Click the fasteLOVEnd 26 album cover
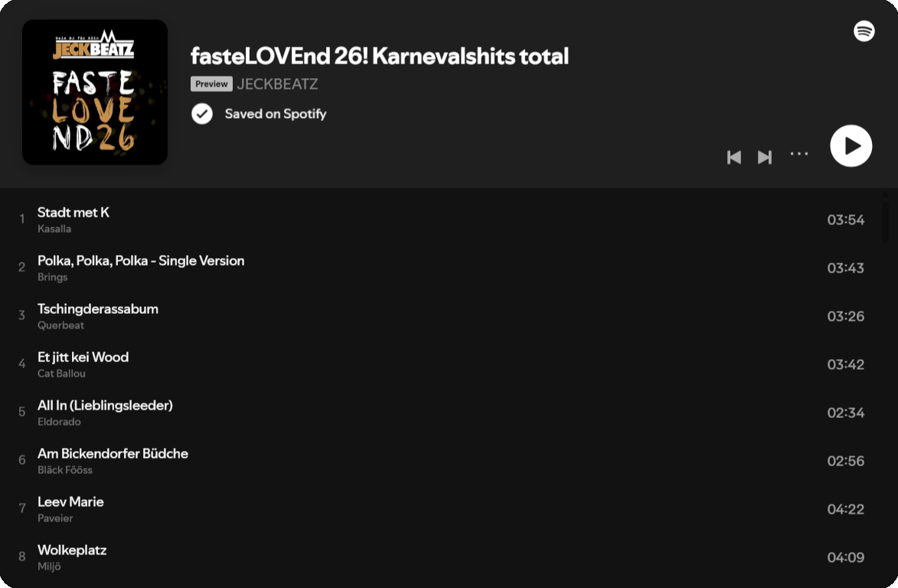 95,92
